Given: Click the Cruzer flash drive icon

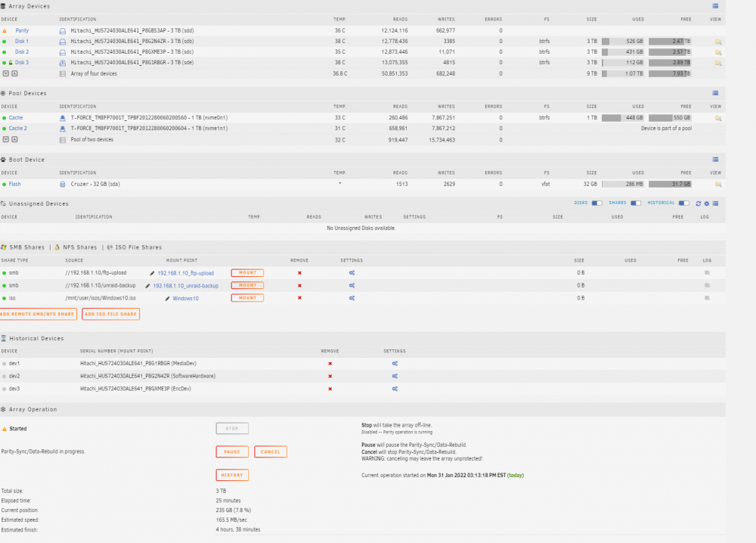Looking at the screenshot, I should (x=62, y=185).
